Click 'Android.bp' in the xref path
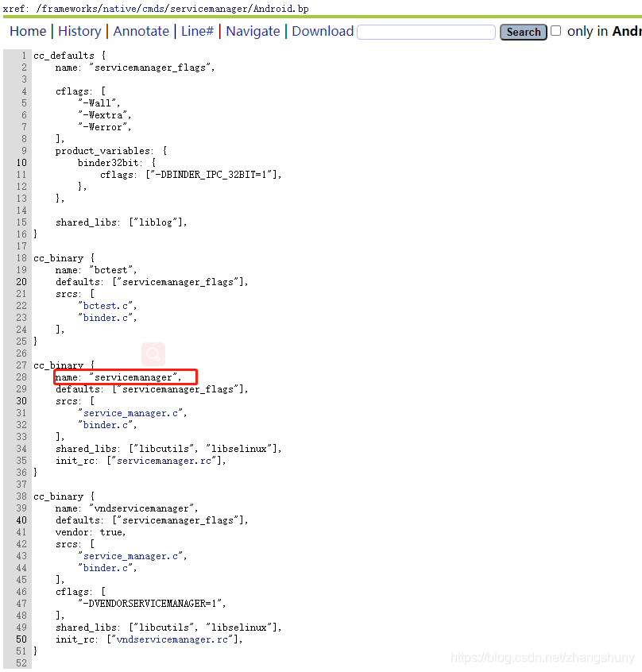The image size is (642, 672). (281, 9)
